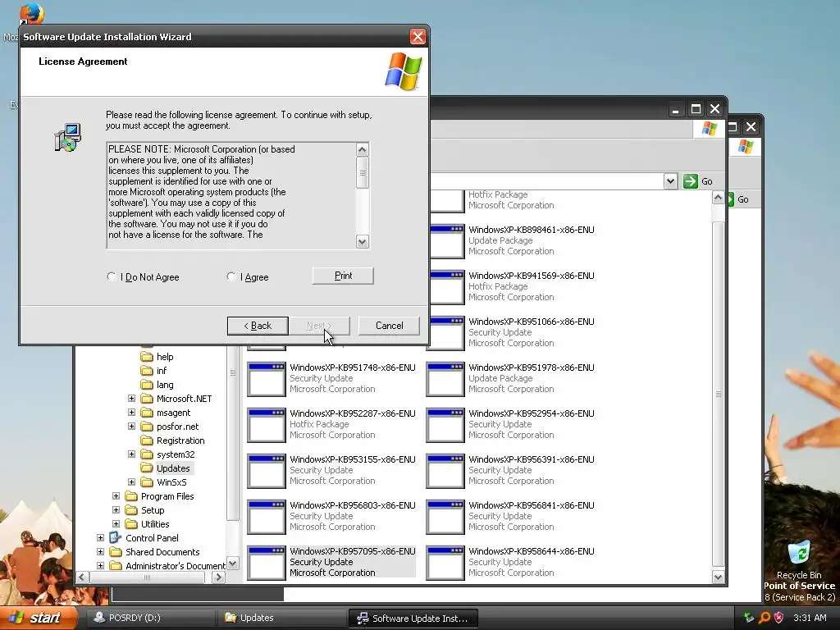The width and height of the screenshot is (840, 630).
Task: Select WindowsXP-KB953155-x86-ENU file icon
Action: [x=267, y=472]
